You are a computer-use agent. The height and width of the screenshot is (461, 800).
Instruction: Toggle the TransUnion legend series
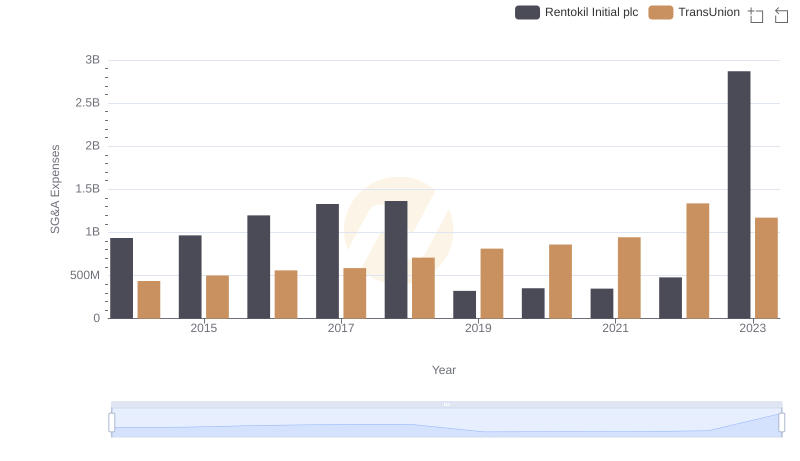694,12
